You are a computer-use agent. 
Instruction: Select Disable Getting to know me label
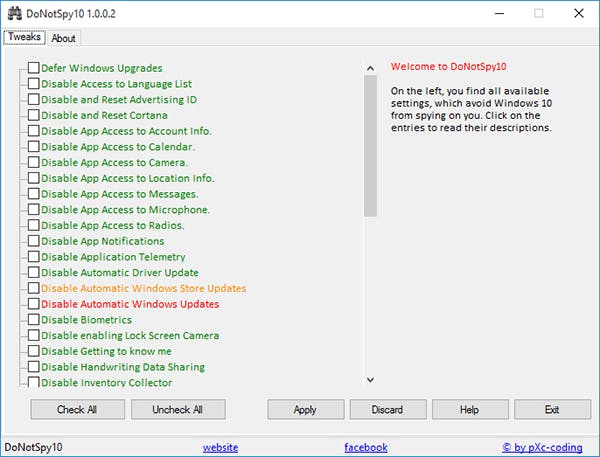[106, 351]
